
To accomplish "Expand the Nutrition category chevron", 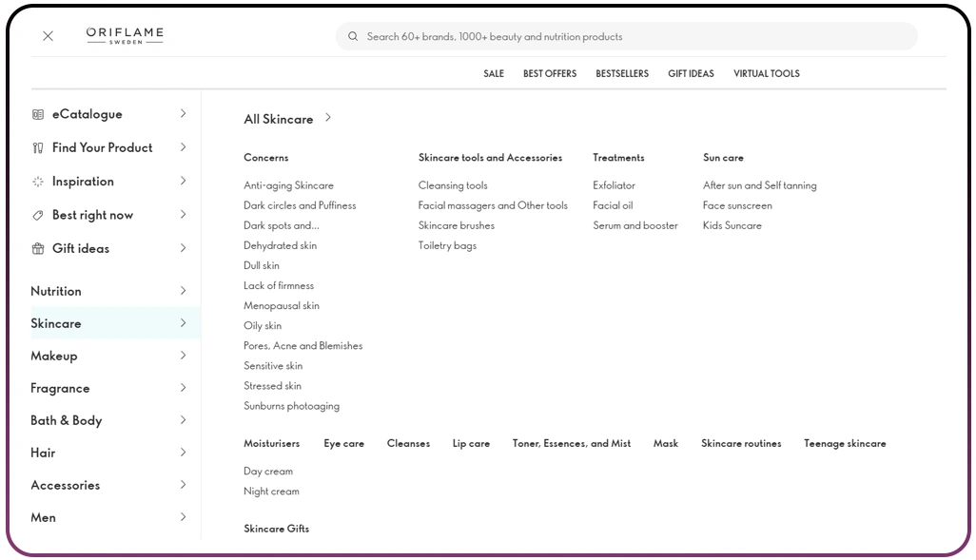I will click(183, 291).
